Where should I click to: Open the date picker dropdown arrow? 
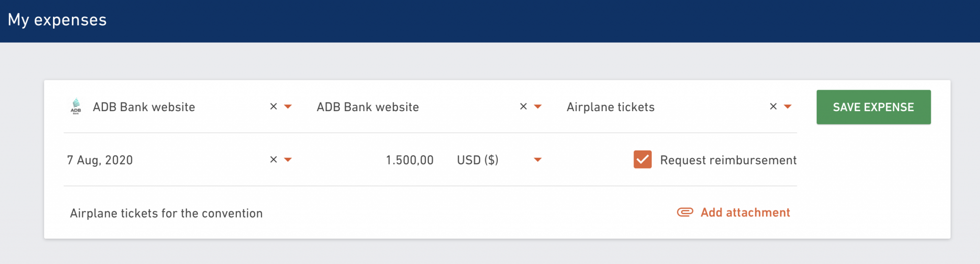tap(288, 160)
